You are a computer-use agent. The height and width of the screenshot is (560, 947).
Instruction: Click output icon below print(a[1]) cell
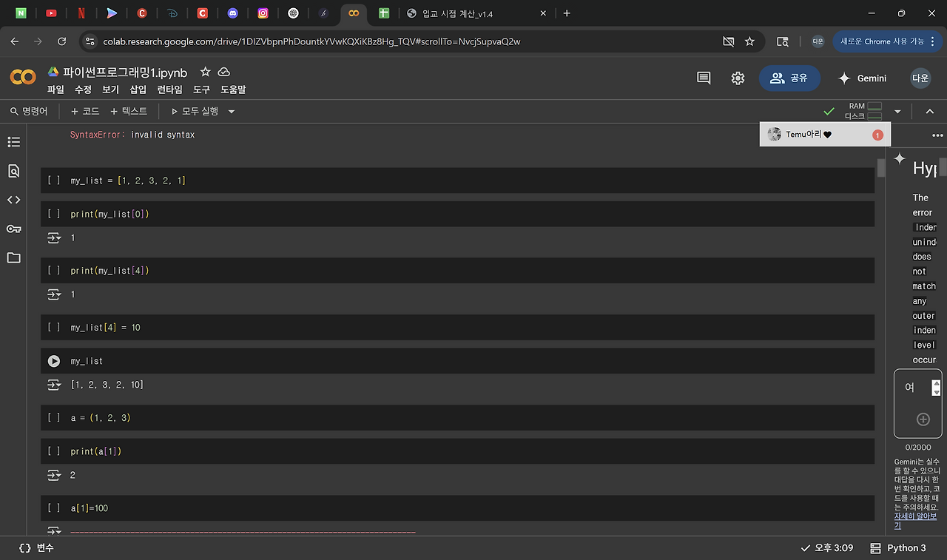(54, 475)
